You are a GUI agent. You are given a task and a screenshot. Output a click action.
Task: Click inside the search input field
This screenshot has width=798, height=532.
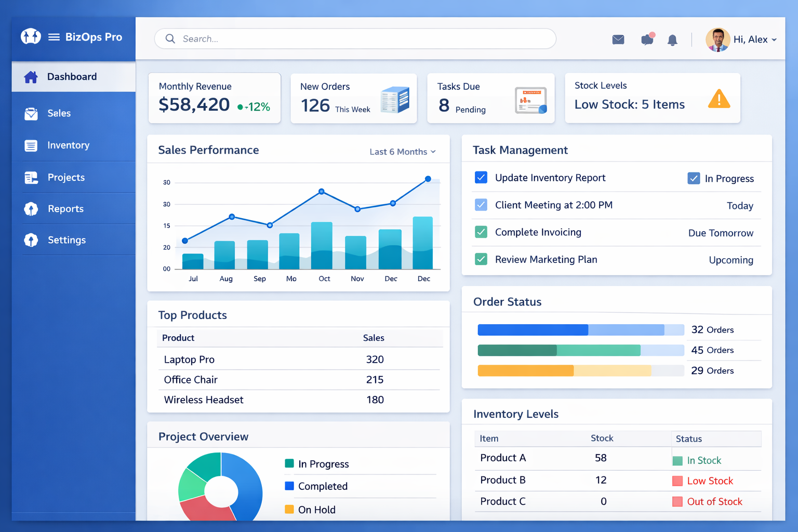[x=355, y=38]
